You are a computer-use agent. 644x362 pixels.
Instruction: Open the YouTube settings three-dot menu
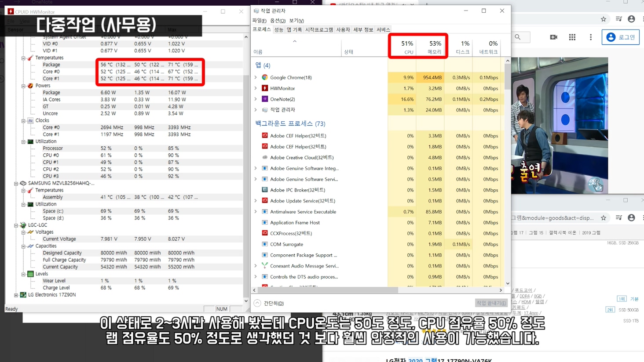point(591,37)
